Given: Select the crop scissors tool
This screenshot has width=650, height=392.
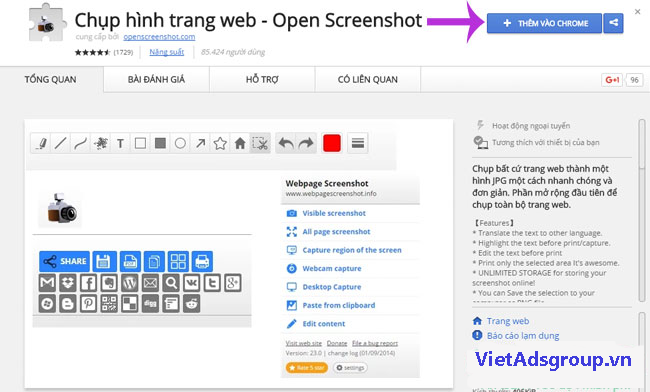Looking at the screenshot, I should coord(260,143).
